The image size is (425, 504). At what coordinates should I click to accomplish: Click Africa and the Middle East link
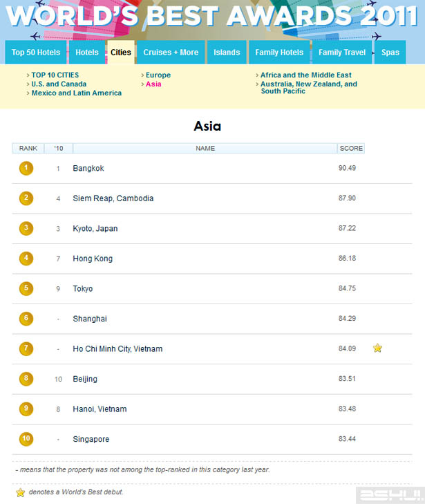click(x=305, y=75)
